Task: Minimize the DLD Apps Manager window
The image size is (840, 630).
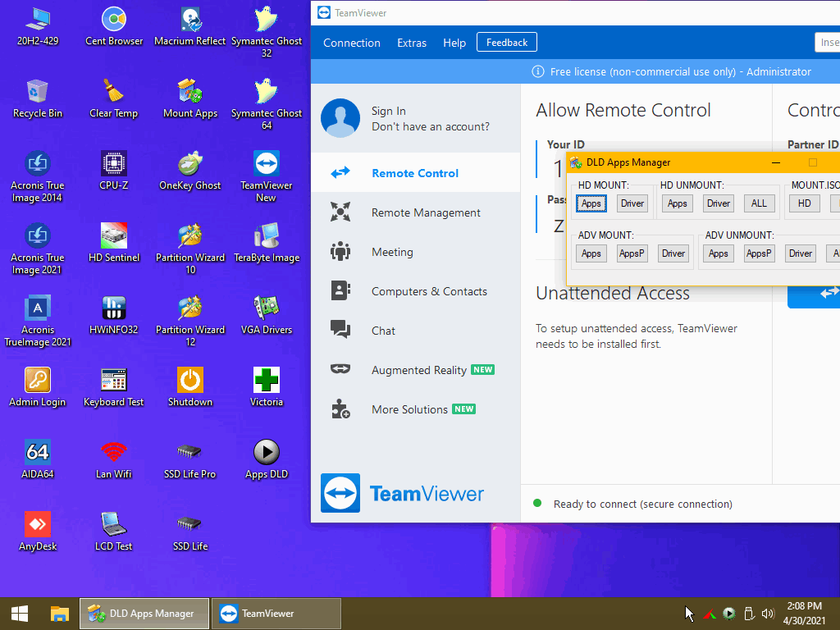Action: coord(776,162)
